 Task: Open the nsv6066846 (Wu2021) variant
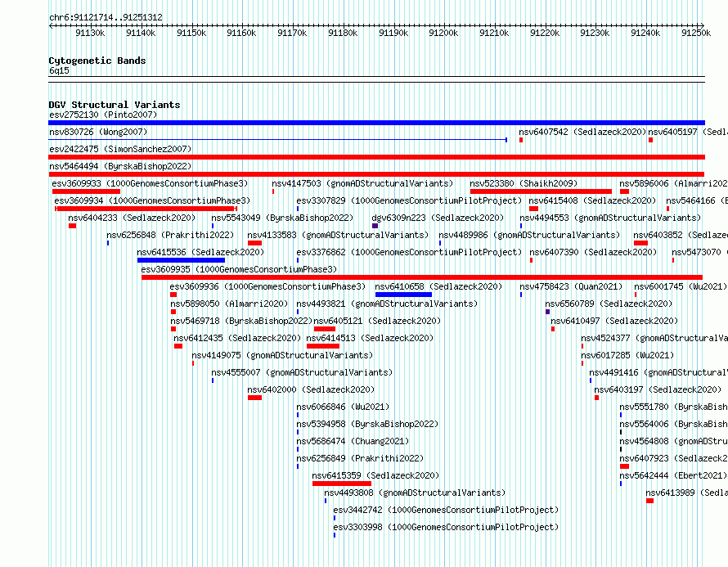(343, 407)
